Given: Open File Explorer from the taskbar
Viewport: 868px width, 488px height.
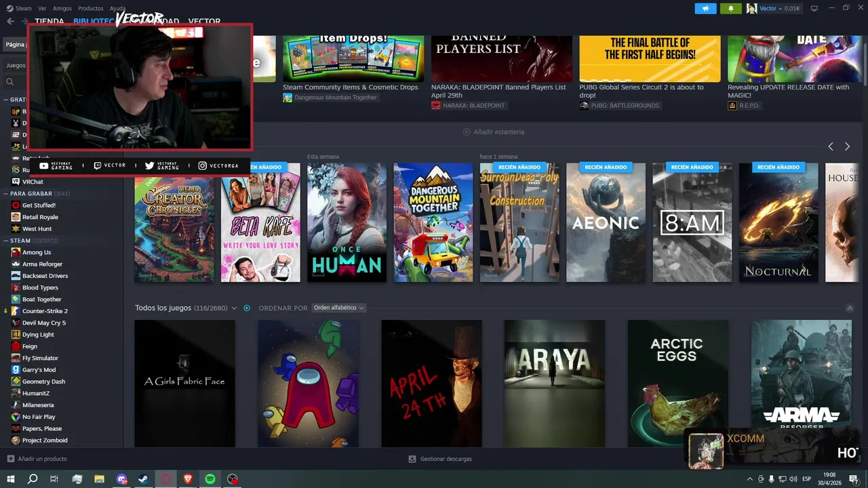Looking at the screenshot, I should 99,479.
